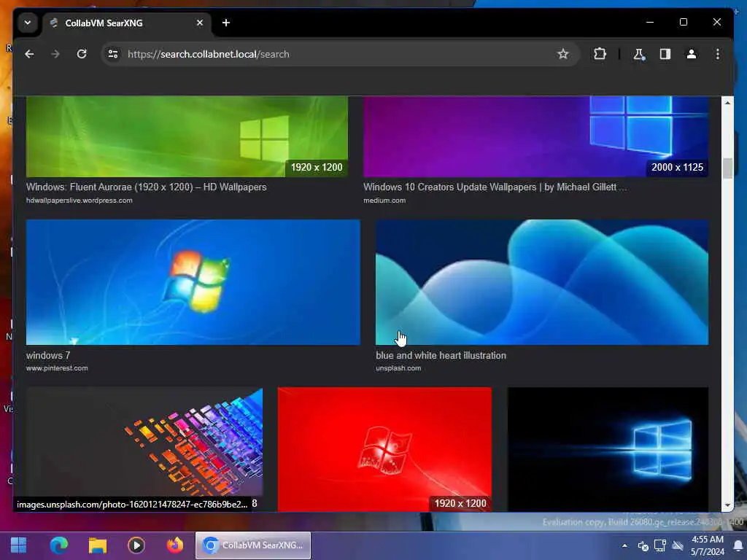747x560 pixels.
Task: Click scrollbar up arrow on page
Action: [x=727, y=103]
